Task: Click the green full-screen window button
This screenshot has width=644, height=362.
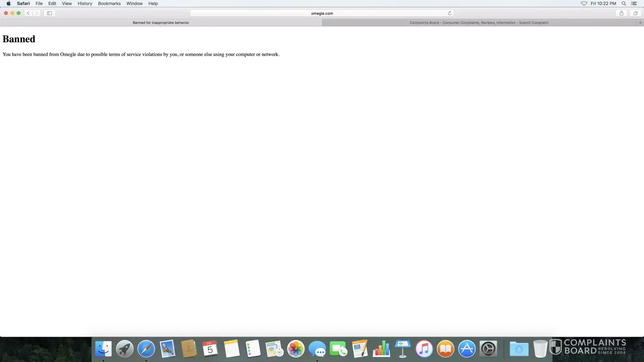Action: [19, 13]
